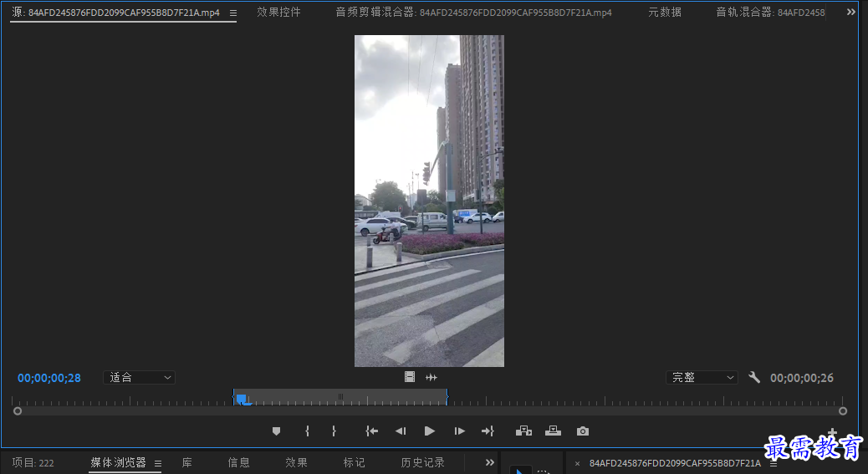Click the blue playhead on time ruler
The height and width of the screenshot is (474, 868).
[242, 399]
